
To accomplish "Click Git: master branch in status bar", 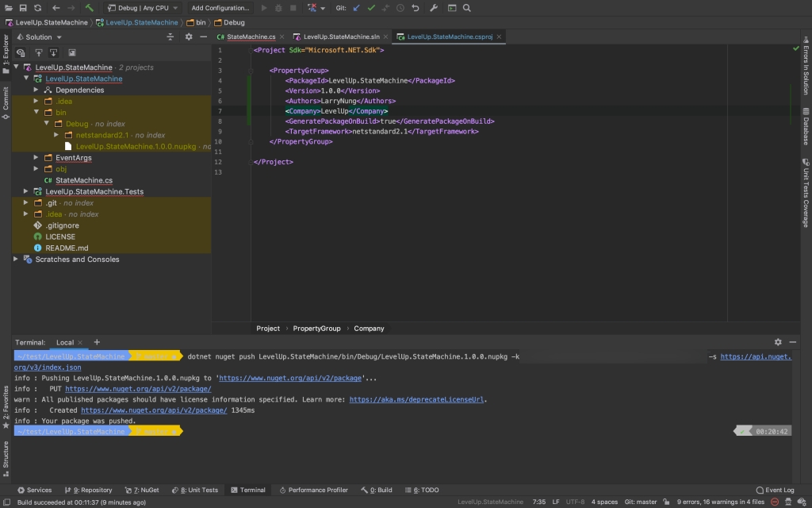I will [641, 502].
